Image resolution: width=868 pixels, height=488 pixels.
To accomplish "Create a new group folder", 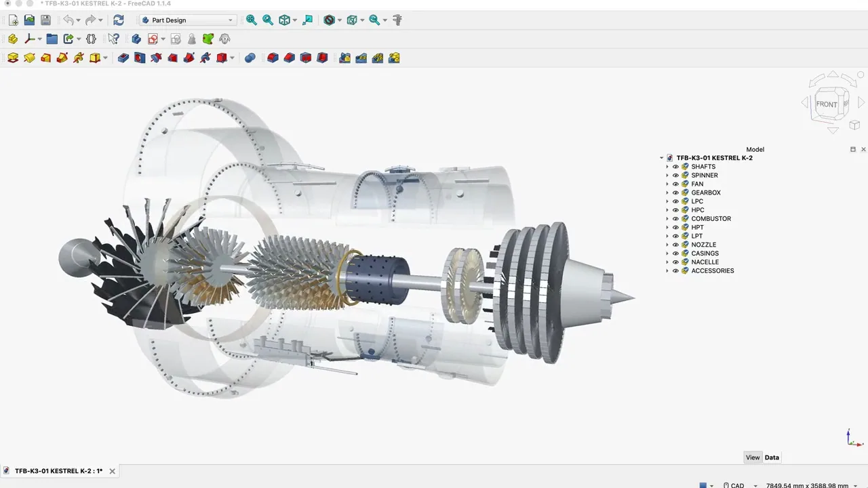I will point(52,39).
